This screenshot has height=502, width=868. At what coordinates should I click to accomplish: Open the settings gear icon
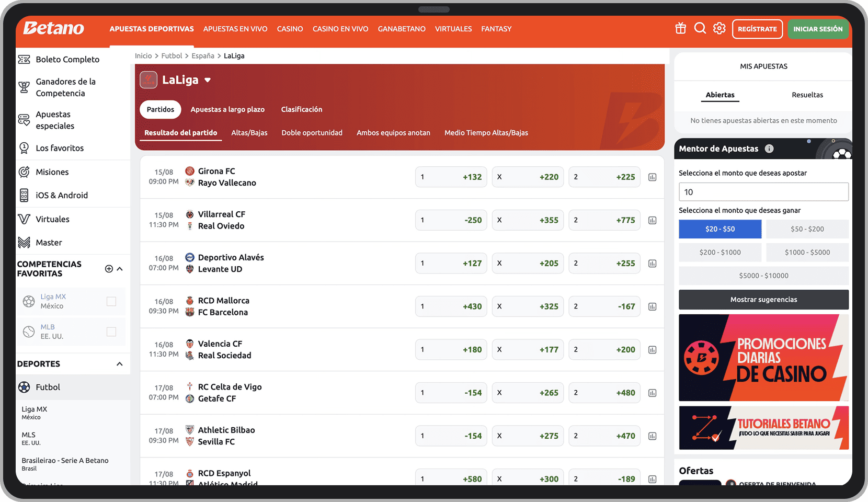(x=719, y=28)
